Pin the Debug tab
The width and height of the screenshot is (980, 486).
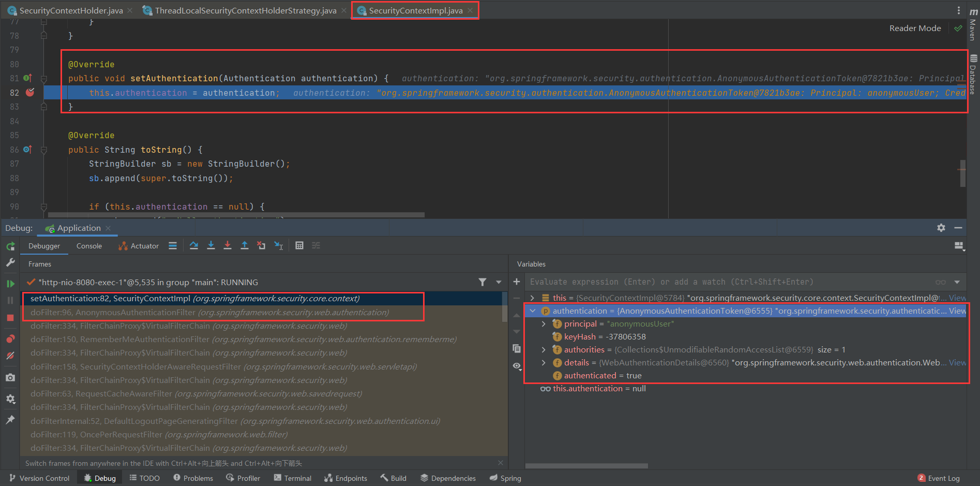10,419
